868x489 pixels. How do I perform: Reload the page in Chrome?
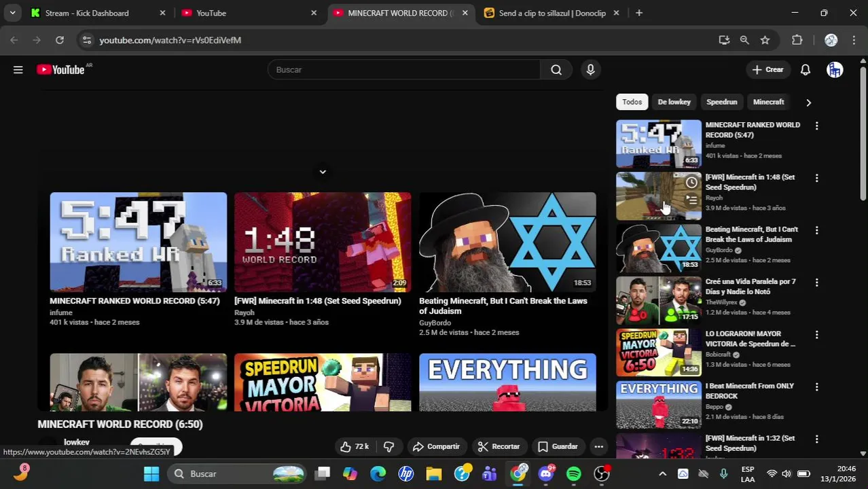(60, 40)
